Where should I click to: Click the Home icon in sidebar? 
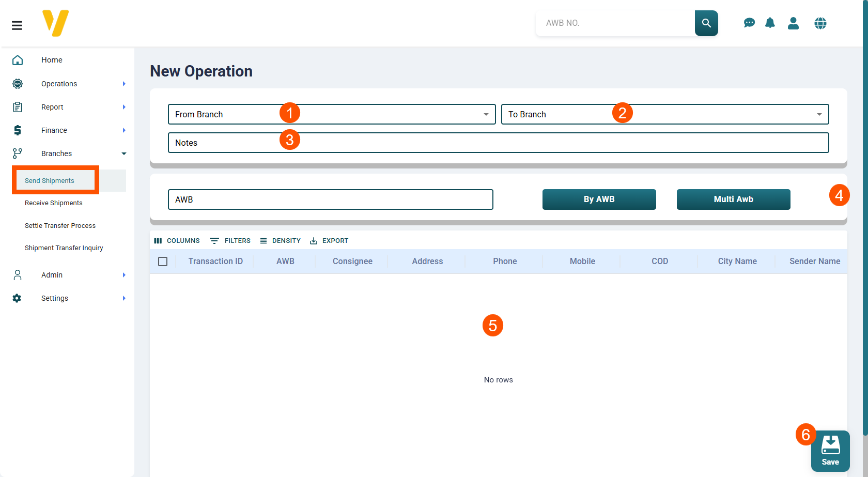(x=18, y=60)
